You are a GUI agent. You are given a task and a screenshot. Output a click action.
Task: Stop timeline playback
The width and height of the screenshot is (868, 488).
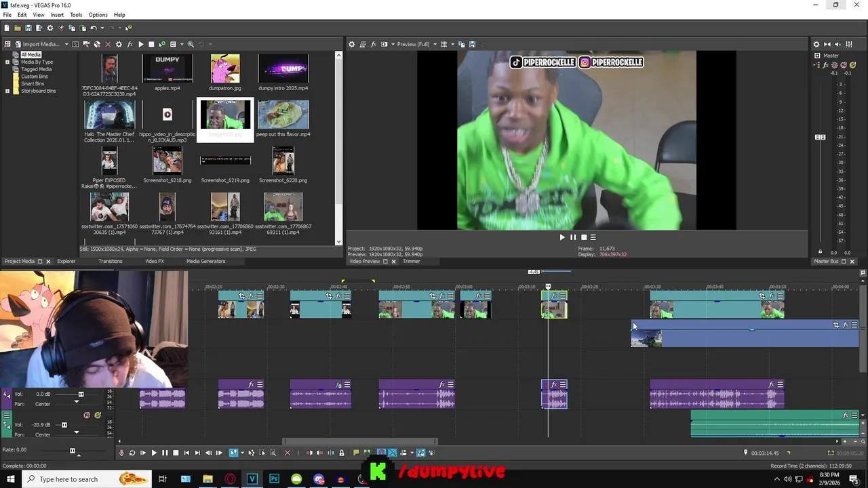point(176,453)
